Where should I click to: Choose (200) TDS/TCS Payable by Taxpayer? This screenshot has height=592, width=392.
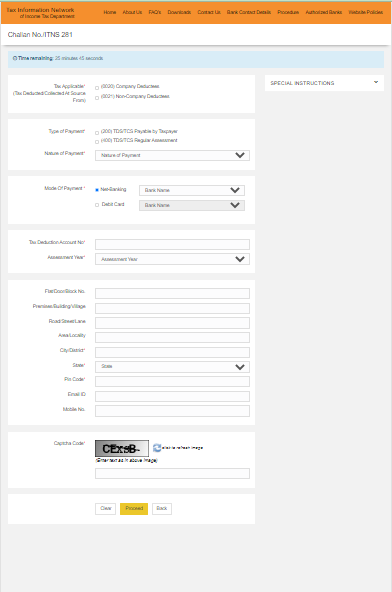coord(97,133)
